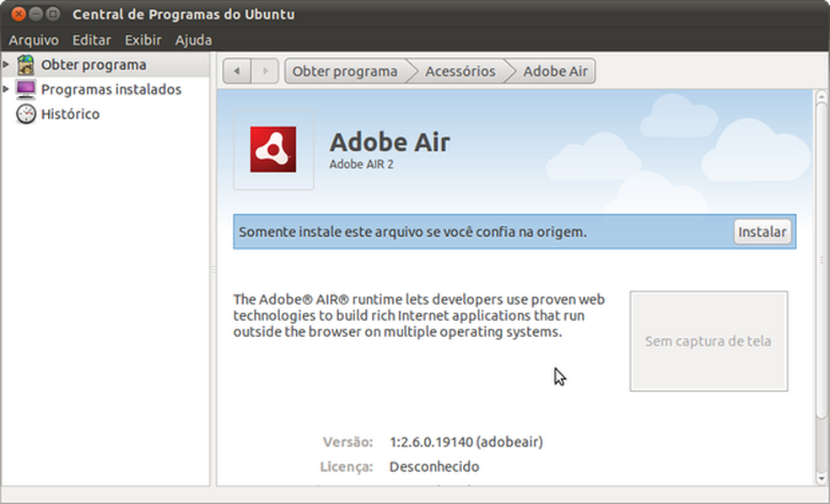Click the purple Programas instalados icon

tap(25, 88)
